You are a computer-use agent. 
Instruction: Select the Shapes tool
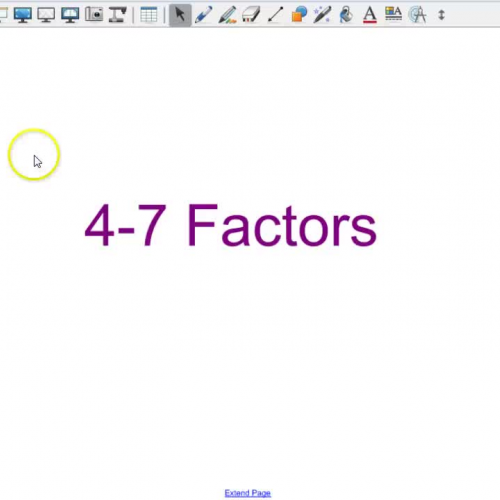point(299,15)
